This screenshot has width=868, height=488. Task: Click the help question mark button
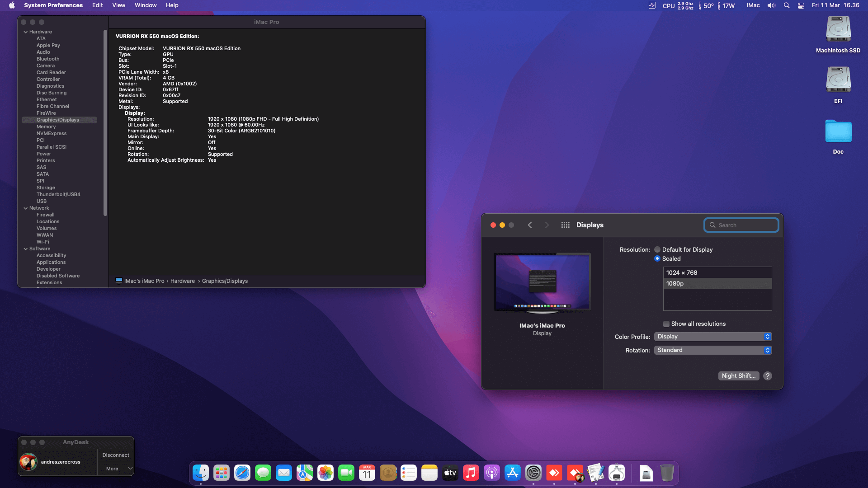click(x=768, y=376)
